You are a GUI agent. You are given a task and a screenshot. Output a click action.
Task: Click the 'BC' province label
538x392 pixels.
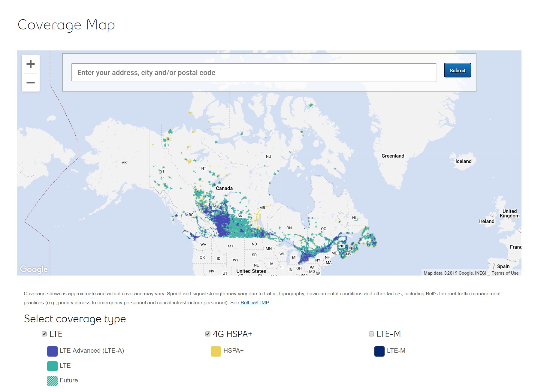(x=191, y=215)
